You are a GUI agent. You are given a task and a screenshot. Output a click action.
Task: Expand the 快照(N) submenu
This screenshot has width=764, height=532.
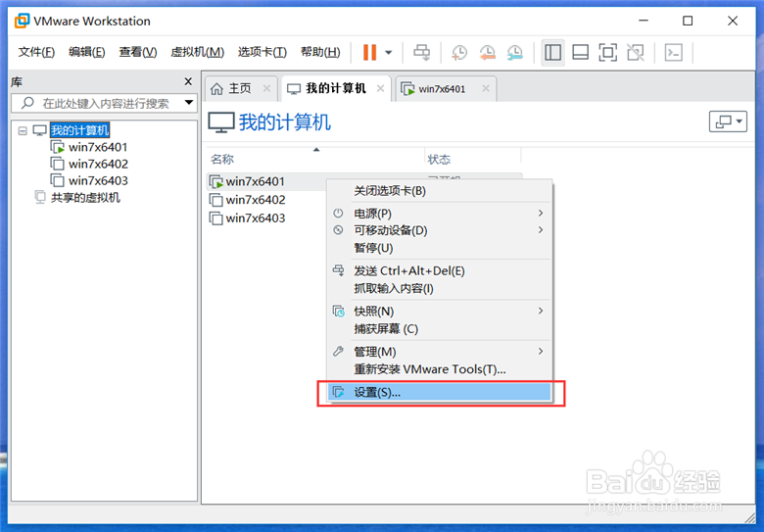click(x=440, y=312)
